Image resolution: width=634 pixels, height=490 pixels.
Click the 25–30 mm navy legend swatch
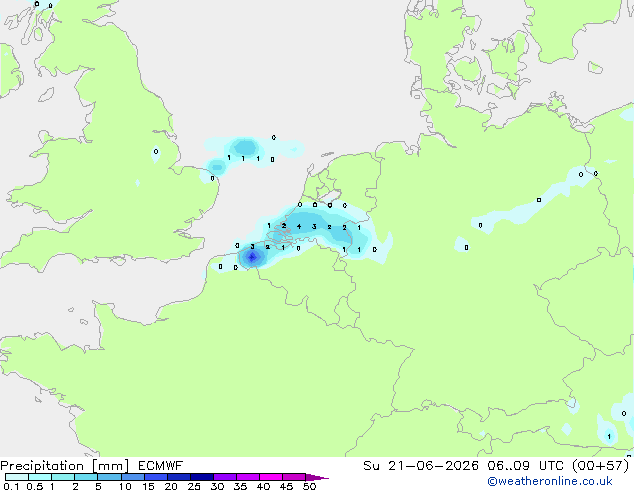202,477
